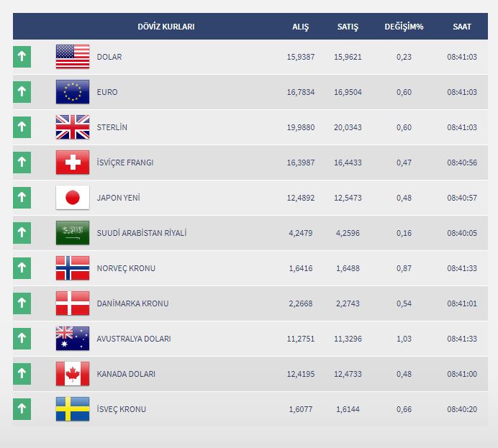Click the SAAT column header
This screenshot has height=448, width=498.
click(462, 27)
